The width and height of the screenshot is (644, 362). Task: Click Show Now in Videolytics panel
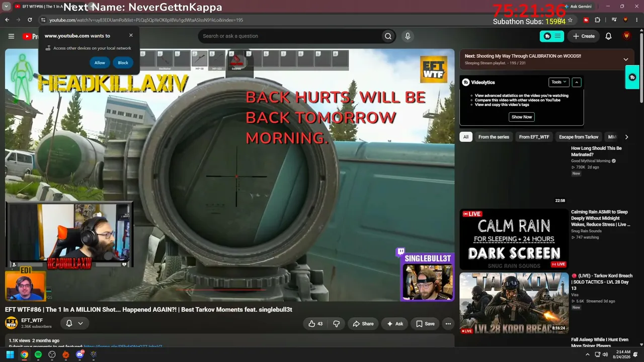point(522,117)
